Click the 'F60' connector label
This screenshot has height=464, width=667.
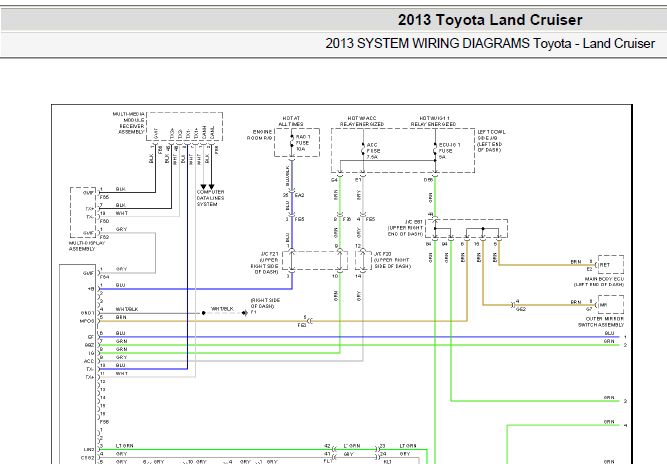[x=104, y=221]
